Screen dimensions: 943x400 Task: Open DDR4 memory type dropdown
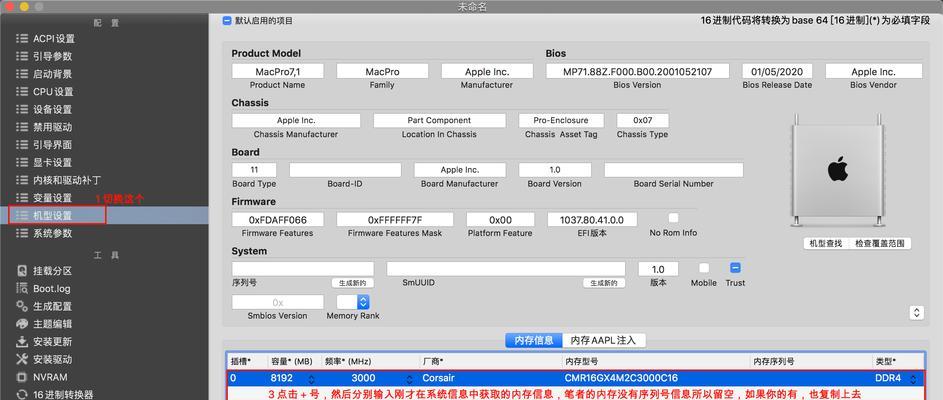tap(914, 379)
